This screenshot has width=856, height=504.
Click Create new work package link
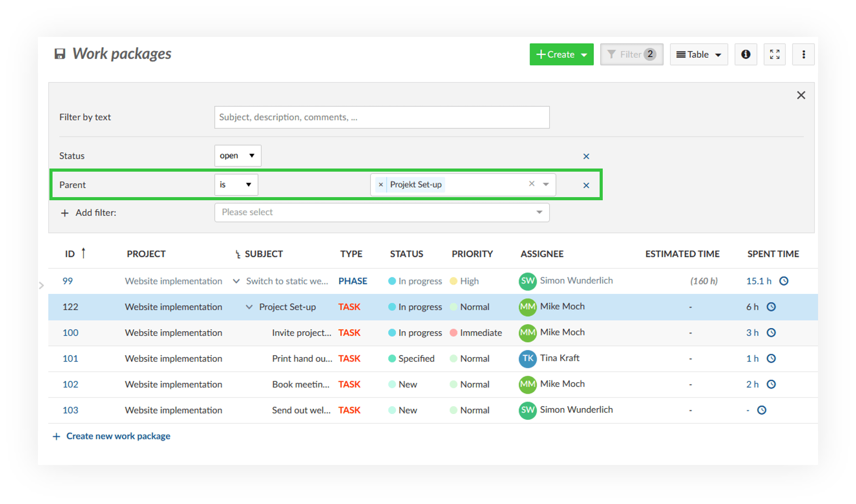pyautogui.click(x=118, y=436)
